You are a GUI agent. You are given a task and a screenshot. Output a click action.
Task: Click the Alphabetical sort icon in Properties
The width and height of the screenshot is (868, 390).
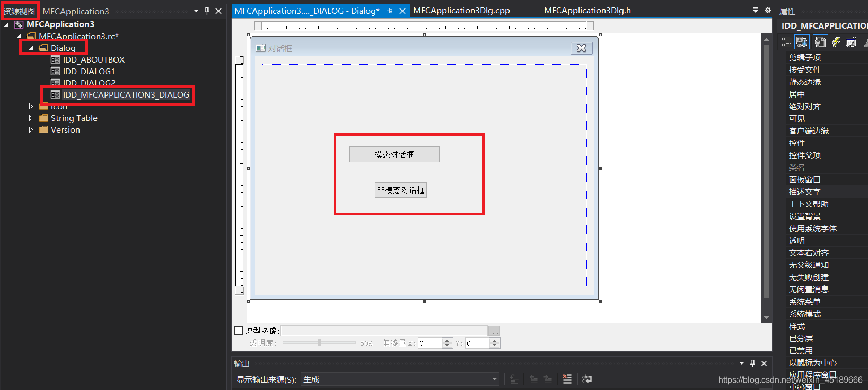(x=802, y=42)
